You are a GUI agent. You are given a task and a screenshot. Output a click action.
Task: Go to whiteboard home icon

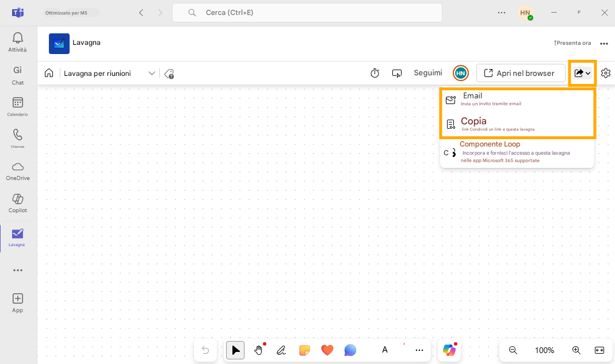(49, 73)
